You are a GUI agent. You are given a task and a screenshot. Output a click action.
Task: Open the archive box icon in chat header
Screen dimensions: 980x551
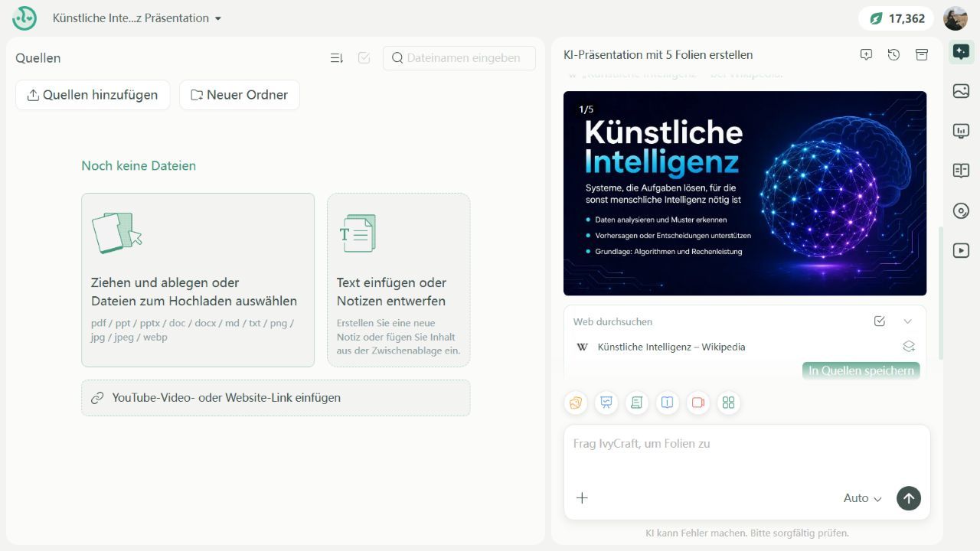922,55
